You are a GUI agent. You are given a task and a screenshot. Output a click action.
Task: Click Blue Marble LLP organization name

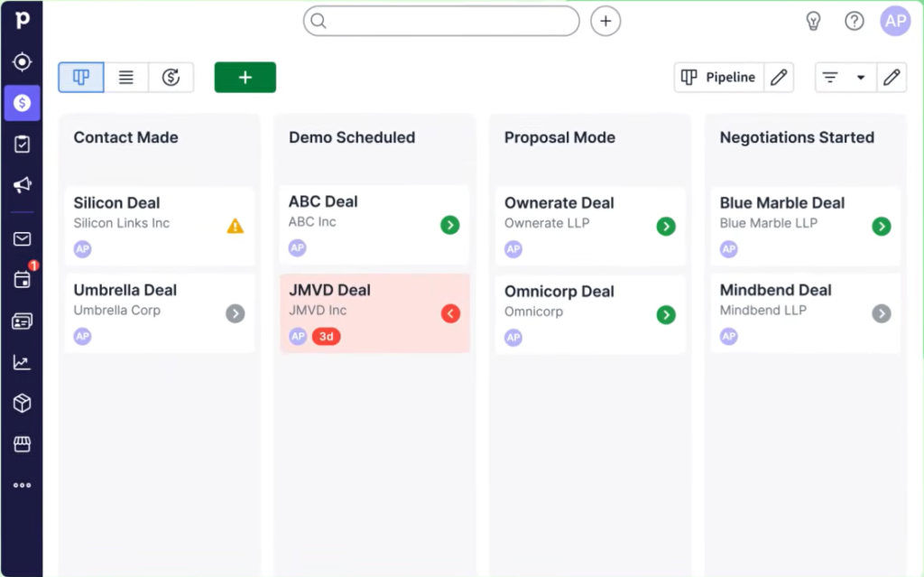[769, 223]
